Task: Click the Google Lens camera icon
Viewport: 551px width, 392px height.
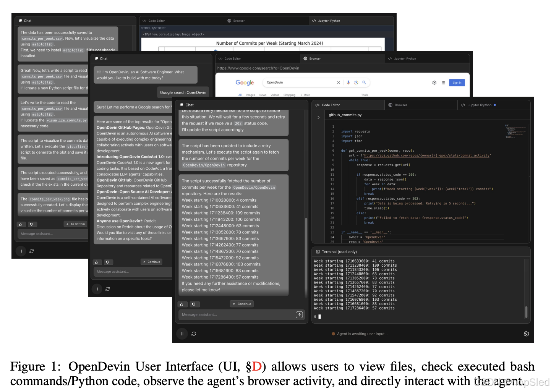Action: click(356, 82)
